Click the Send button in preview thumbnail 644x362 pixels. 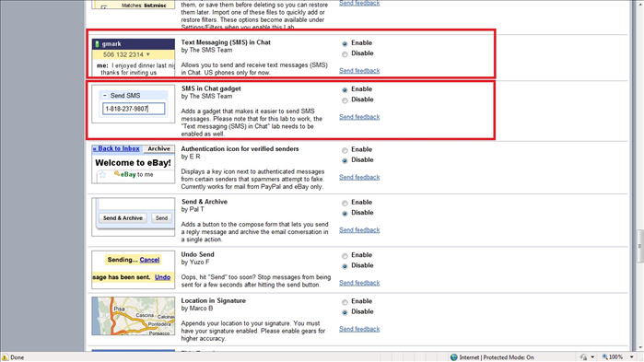point(161,218)
